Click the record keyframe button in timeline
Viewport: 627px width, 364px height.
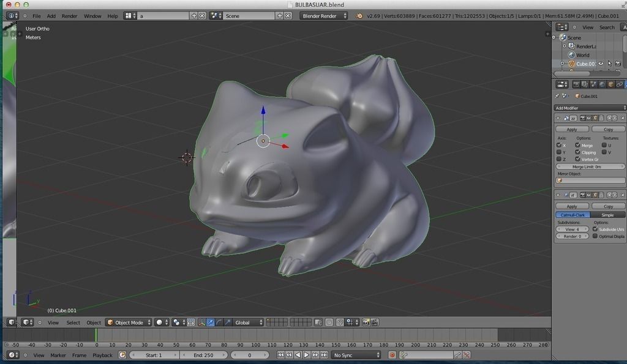392,355
